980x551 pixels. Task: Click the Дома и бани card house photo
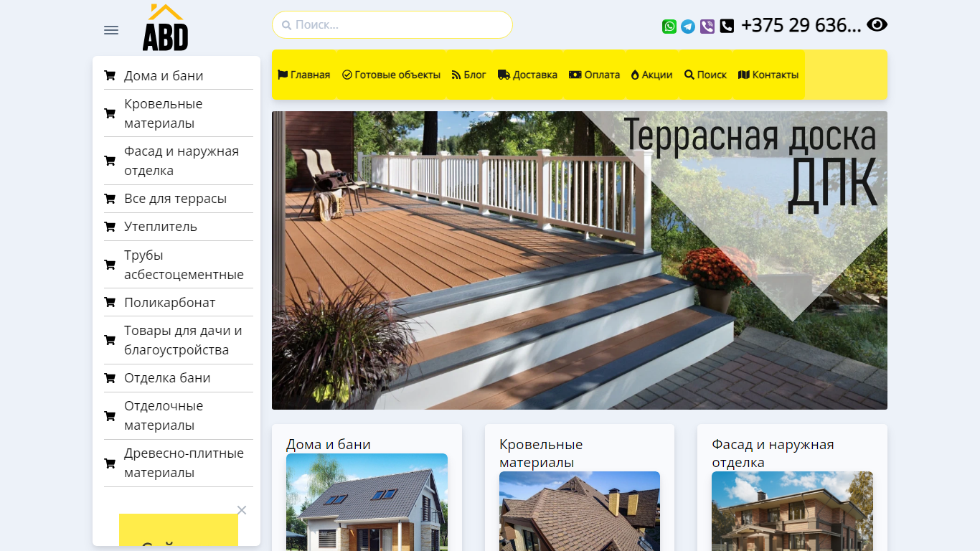pos(367,502)
